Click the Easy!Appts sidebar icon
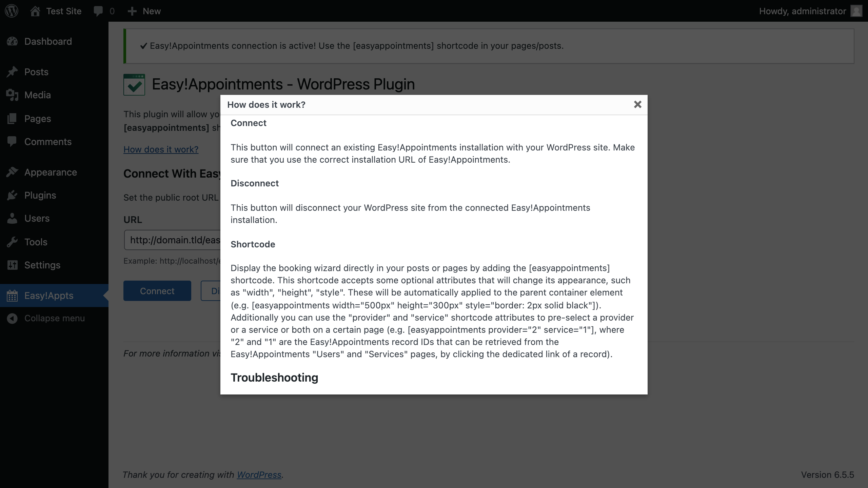 click(x=12, y=295)
